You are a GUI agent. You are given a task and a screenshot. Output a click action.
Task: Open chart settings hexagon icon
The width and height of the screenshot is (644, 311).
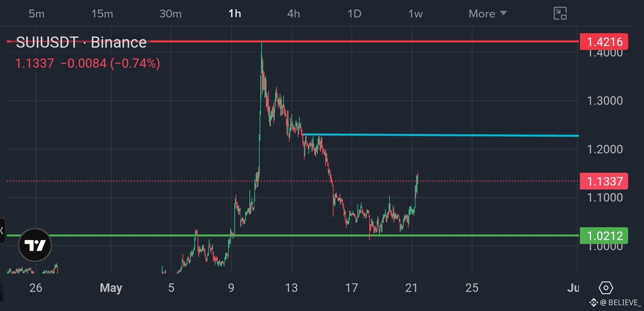tap(606, 288)
